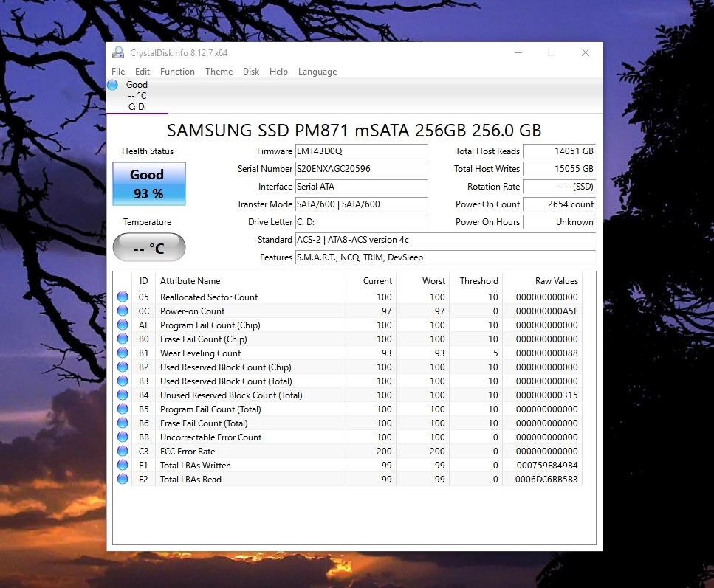Screen dimensions: 714x588
Task: Select the Power-on Count attribute name
Action: pos(192,311)
